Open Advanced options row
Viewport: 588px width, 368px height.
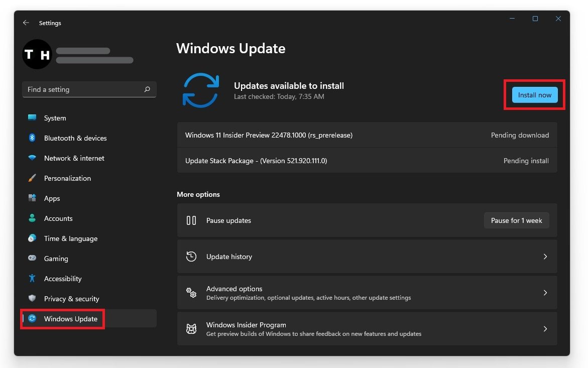tap(367, 293)
